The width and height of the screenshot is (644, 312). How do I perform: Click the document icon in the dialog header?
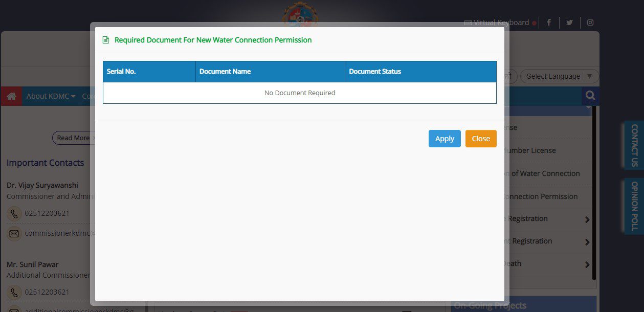pyautogui.click(x=105, y=39)
